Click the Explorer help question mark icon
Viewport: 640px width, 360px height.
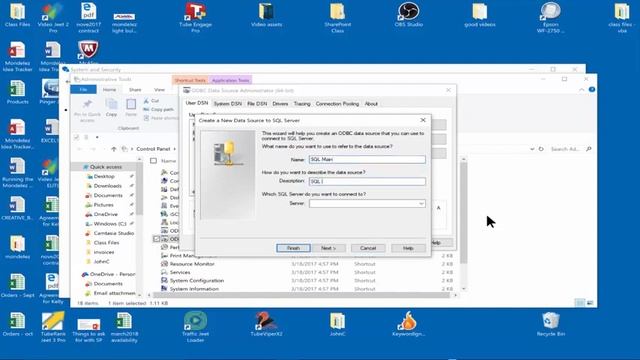(591, 89)
